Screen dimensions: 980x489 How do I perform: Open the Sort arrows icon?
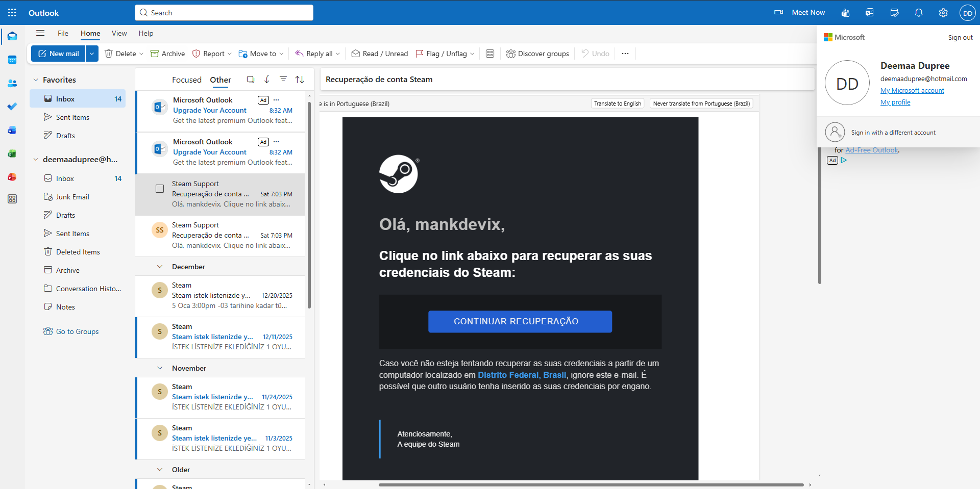click(300, 80)
